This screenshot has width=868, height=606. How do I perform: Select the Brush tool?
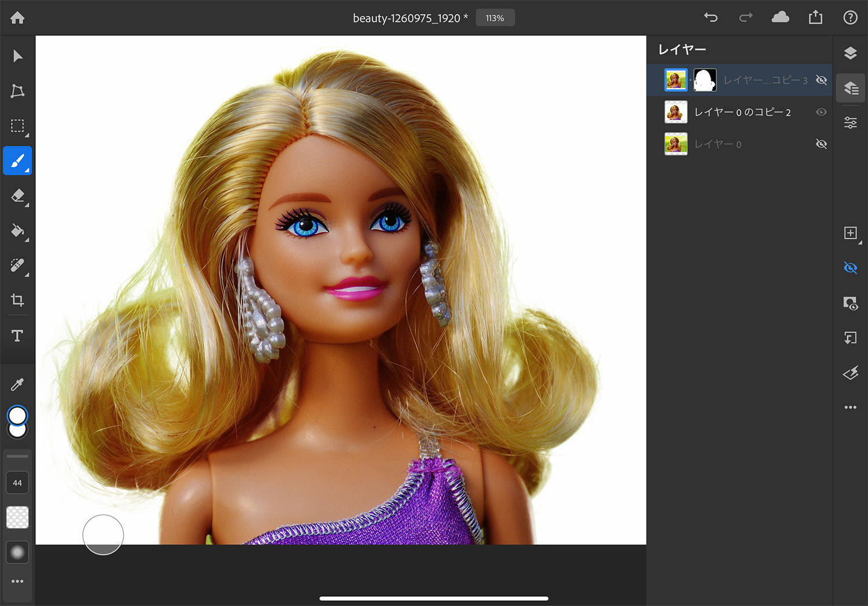coord(17,161)
